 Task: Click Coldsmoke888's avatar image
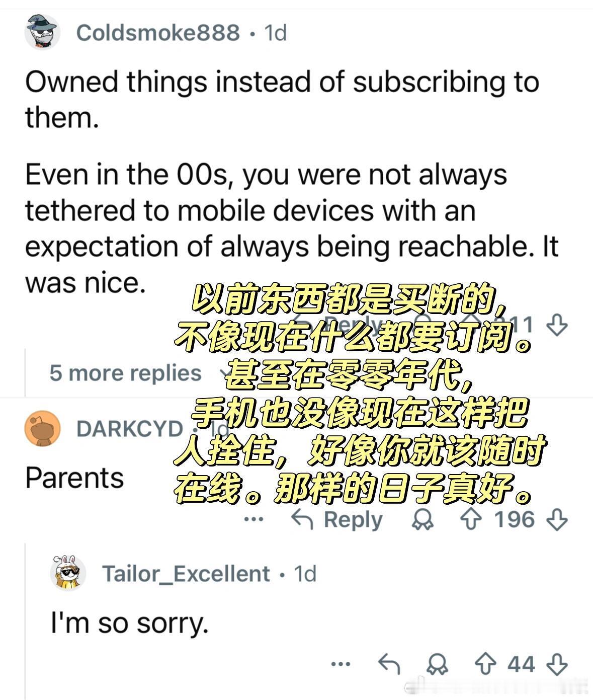[x=43, y=32]
